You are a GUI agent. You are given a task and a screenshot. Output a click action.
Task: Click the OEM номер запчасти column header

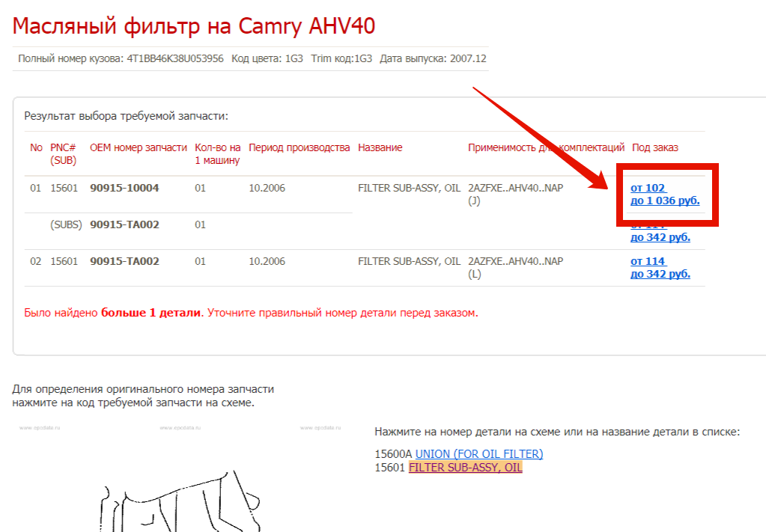pos(139,147)
